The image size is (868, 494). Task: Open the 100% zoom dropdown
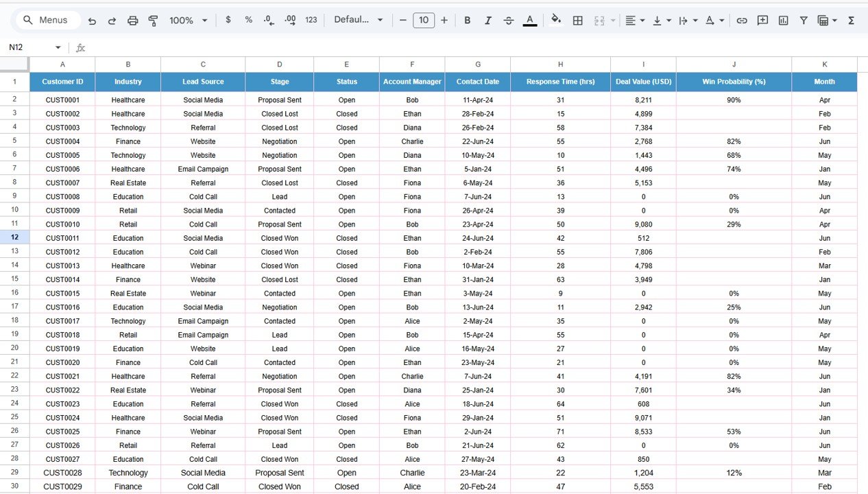(188, 21)
